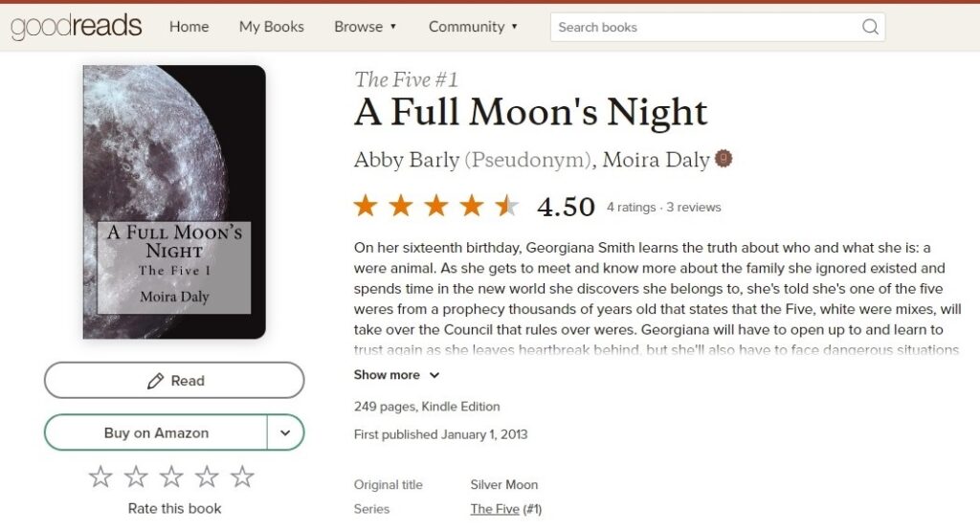Open the Browse dropdown menu
Viewport: 980px width, 531px height.
[365, 27]
